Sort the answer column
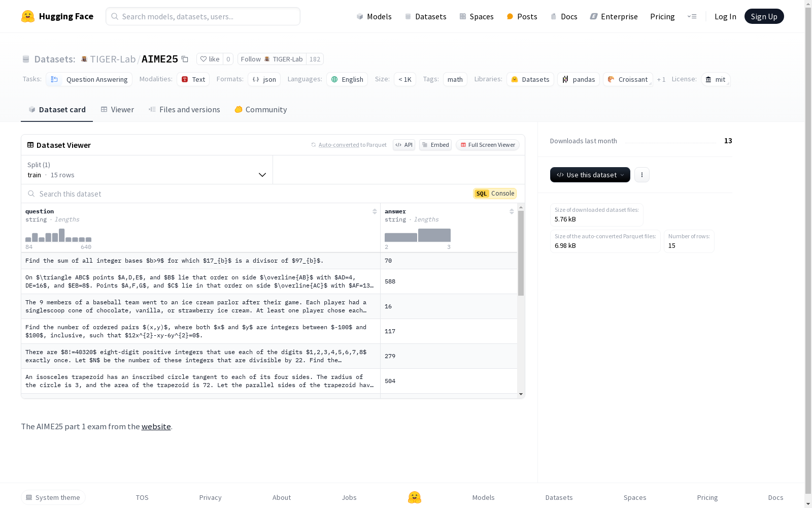812x508 pixels. point(512,211)
